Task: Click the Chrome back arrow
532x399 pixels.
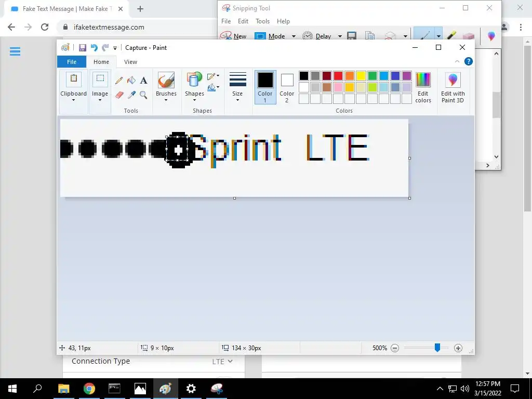Action: [11, 27]
